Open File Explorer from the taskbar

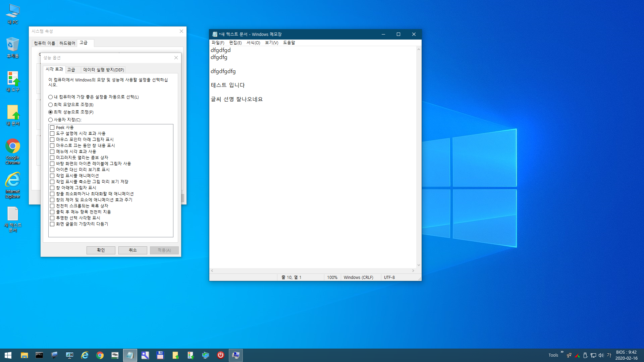click(24, 355)
